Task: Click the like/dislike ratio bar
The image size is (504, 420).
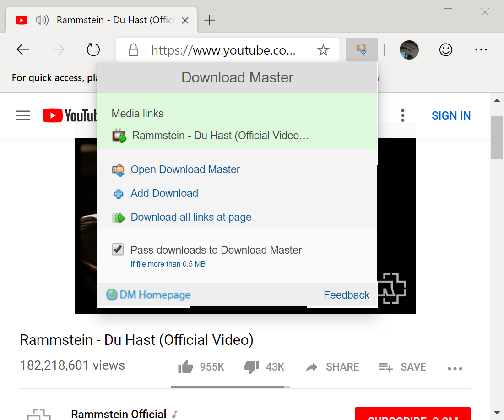Action: [230, 387]
